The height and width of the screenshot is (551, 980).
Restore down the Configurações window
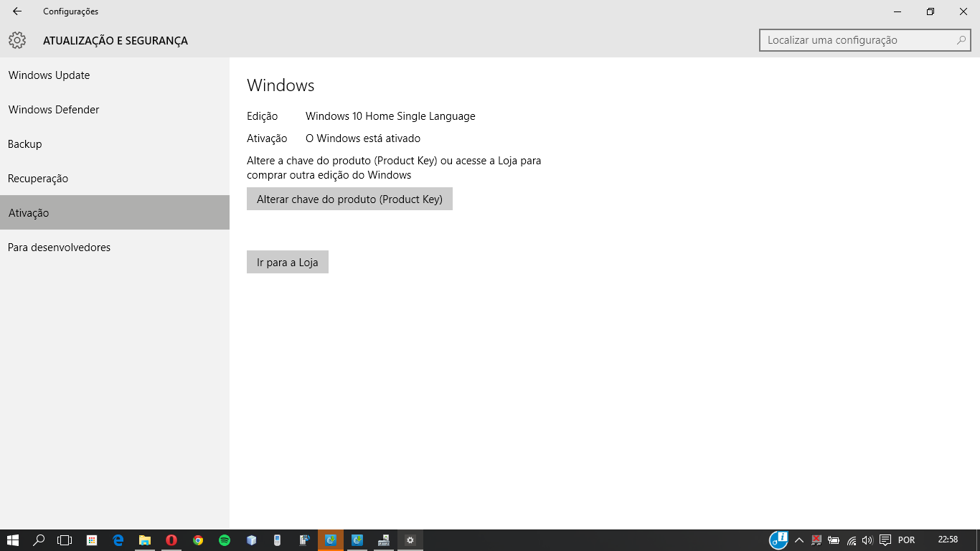(x=930, y=11)
